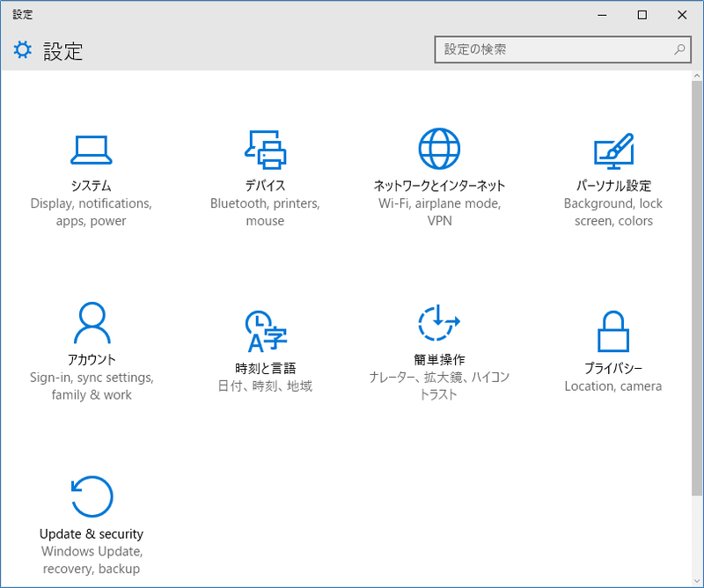Close the 設定 window
Screen dimensions: 704x588
pyautogui.click(x=682, y=15)
